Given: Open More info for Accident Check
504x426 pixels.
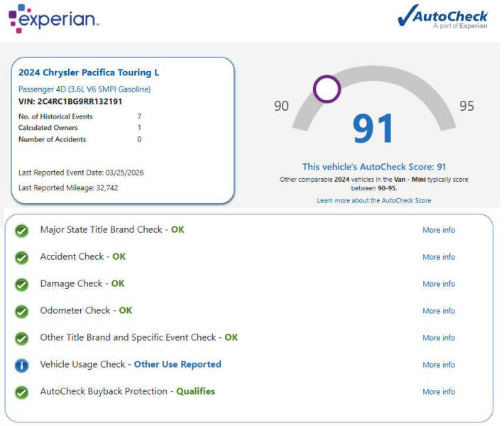Looking at the screenshot, I should coord(439,257).
